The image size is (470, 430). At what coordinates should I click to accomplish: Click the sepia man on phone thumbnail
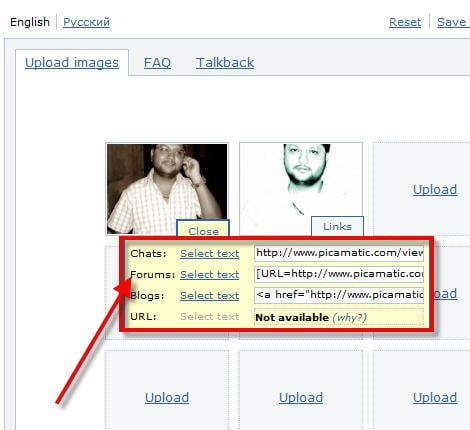click(x=167, y=188)
